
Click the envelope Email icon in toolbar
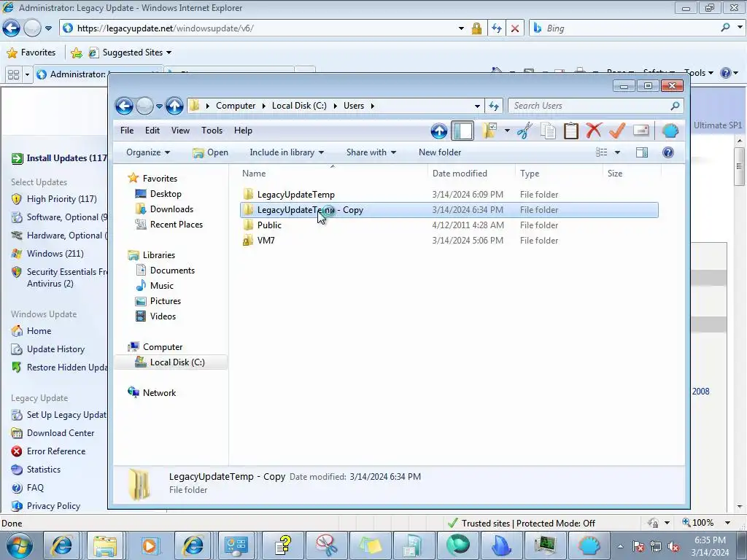[x=640, y=131]
